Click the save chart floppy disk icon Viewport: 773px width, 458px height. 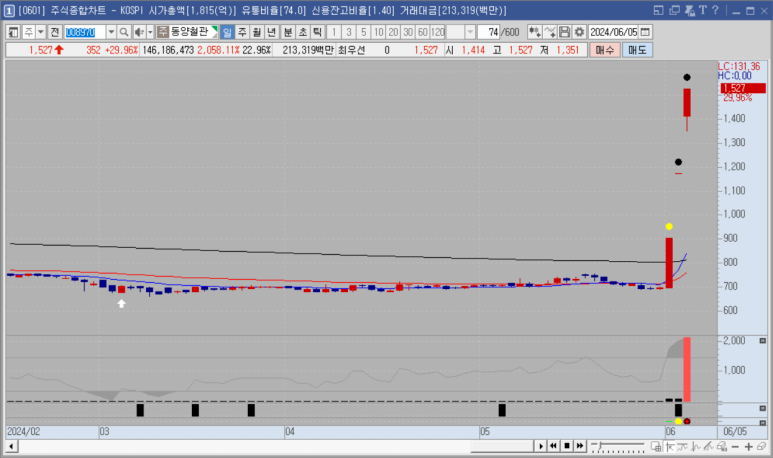pyautogui.click(x=565, y=32)
